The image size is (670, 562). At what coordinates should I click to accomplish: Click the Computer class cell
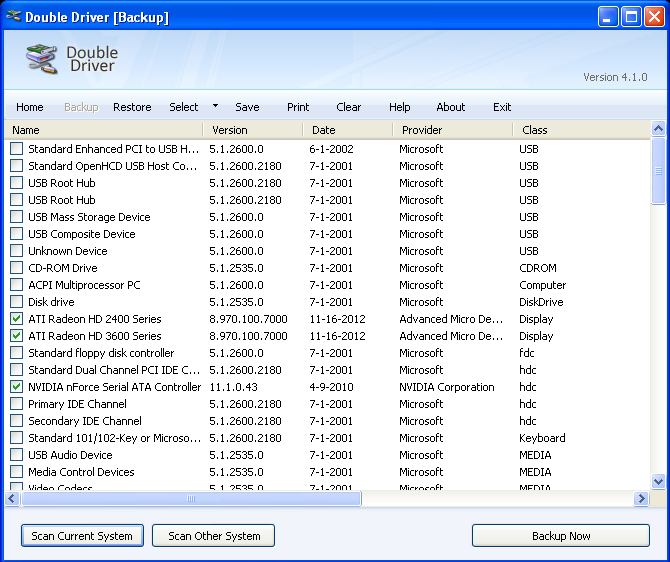point(542,285)
